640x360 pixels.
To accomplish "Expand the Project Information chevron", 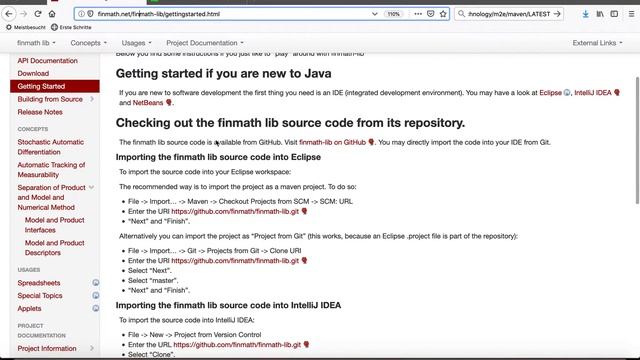I will click(x=92, y=348).
